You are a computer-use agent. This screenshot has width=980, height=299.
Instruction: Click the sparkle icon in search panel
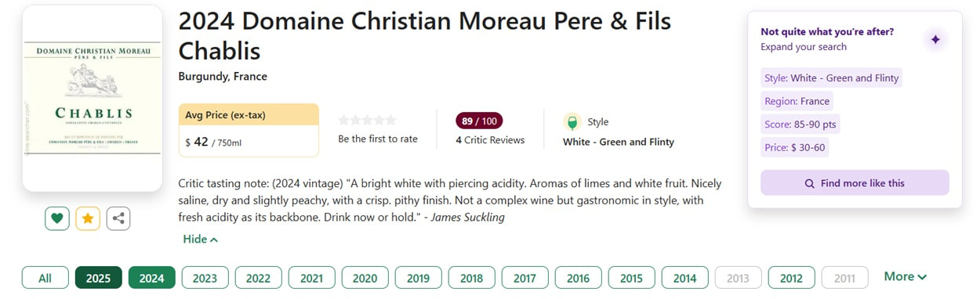click(x=935, y=39)
